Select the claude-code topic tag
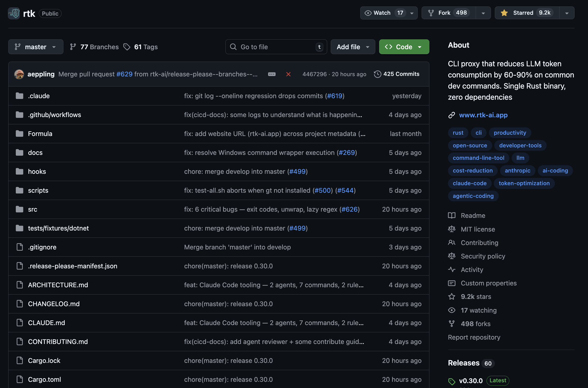Screen dimensions: 588x388 tap(469, 183)
